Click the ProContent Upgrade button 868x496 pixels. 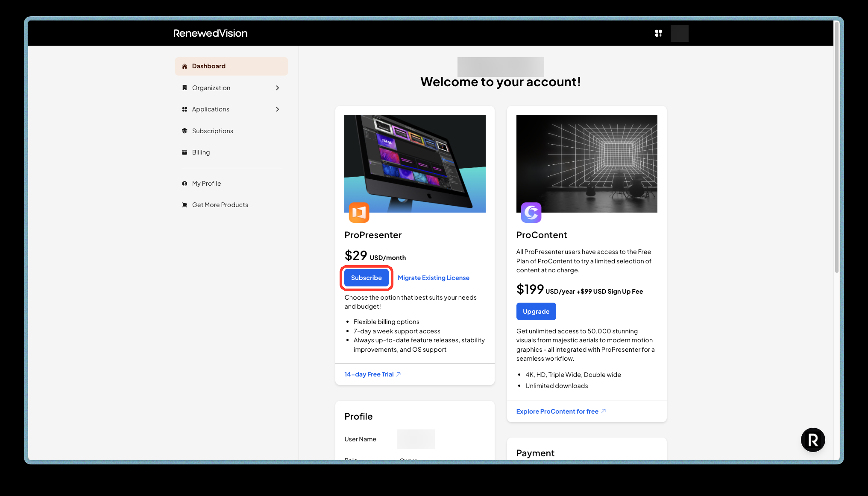(536, 312)
